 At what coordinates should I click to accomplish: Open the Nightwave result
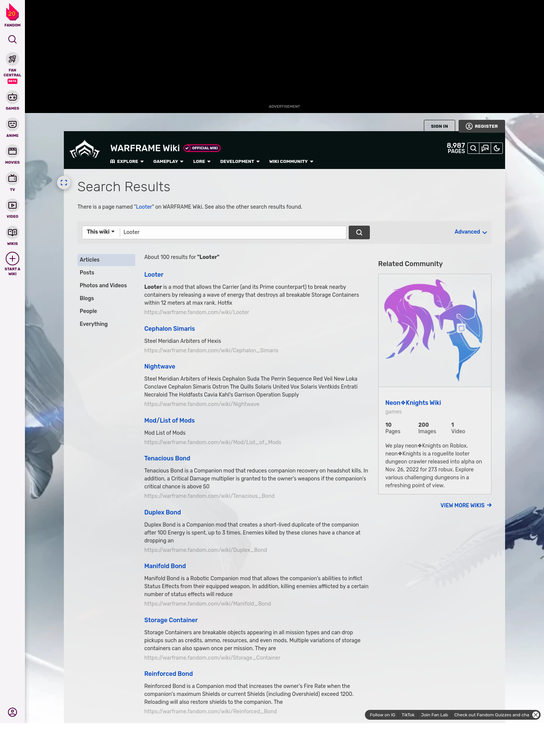click(x=160, y=366)
